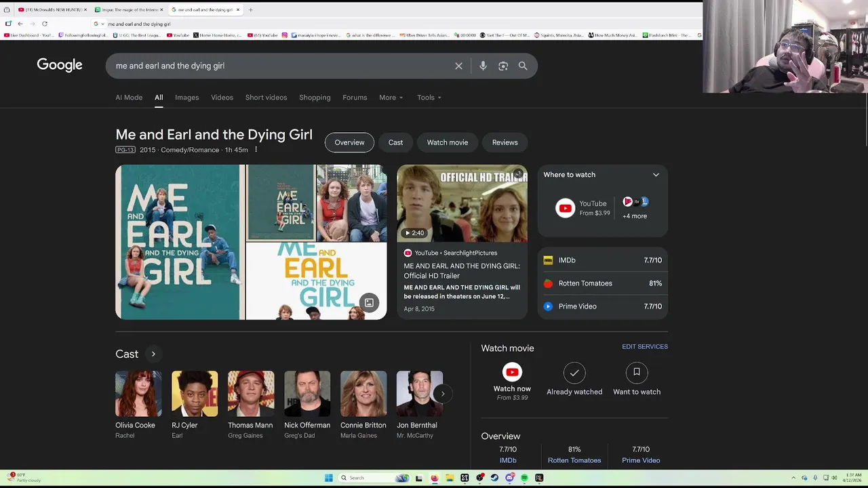Open the image gallery icon on the posters
Viewport: 868px width, 488px height.
click(x=369, y=302)
